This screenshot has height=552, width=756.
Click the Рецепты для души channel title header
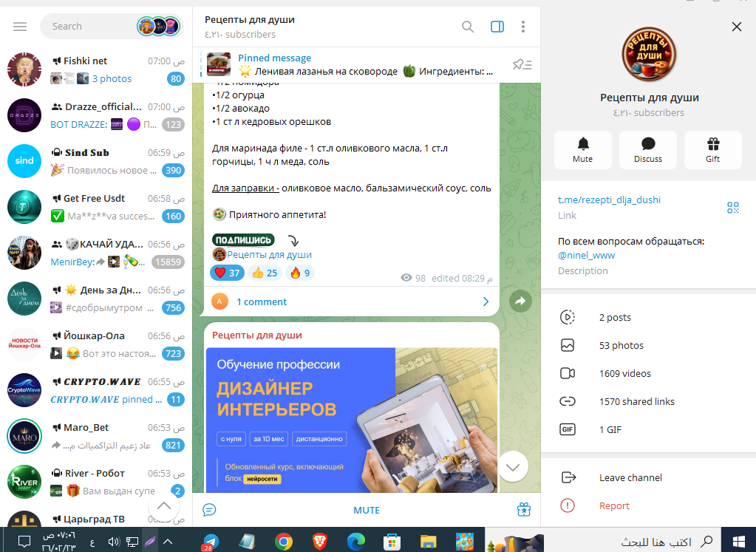click(x=249, y=20)
